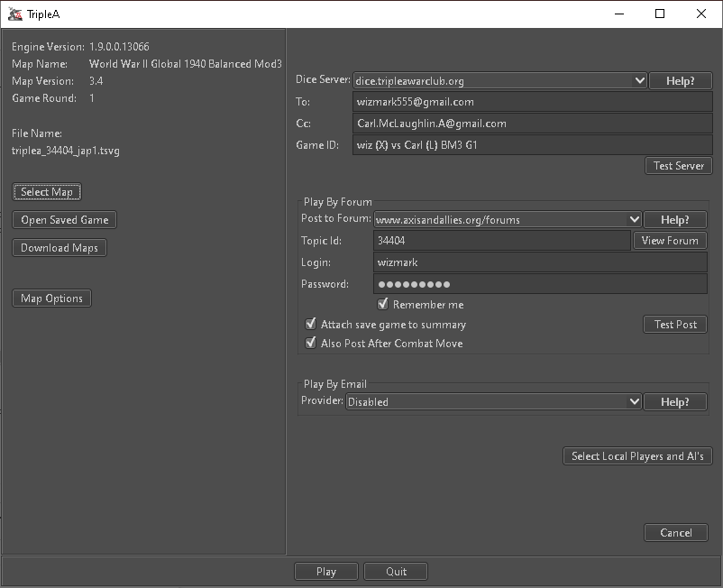Screen dimensions: 723x588
Task: Click the map version value 3.4
Action: pyautogui.click(x=96, y=80)
